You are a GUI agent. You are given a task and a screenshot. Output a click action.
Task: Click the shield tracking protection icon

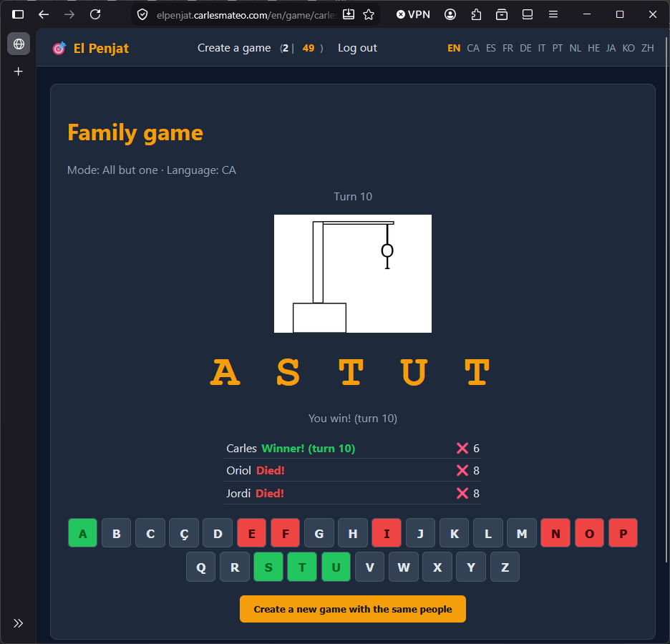coord(142,15)
